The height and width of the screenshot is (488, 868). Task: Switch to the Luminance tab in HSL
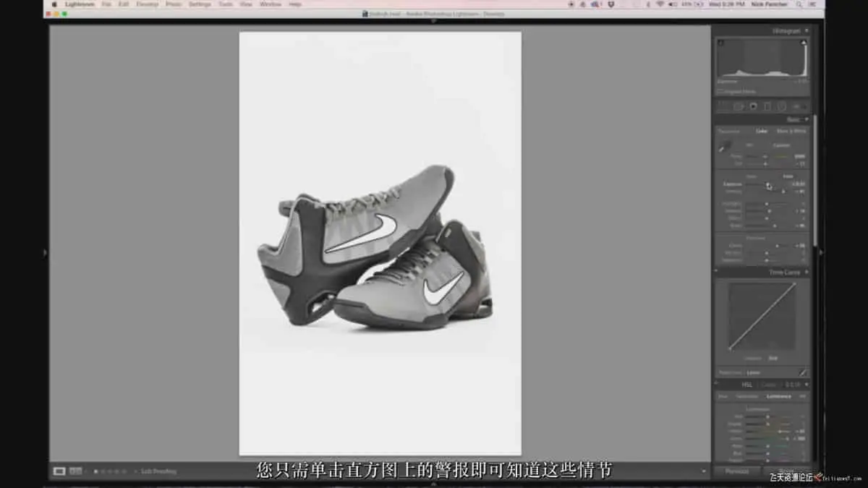coord(778,396)
